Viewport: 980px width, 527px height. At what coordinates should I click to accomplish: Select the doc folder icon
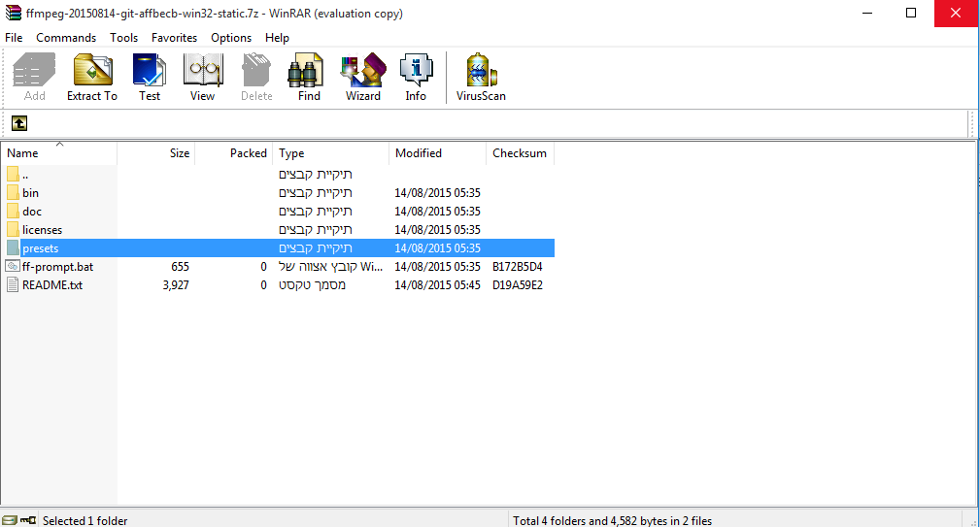(14, 211)
